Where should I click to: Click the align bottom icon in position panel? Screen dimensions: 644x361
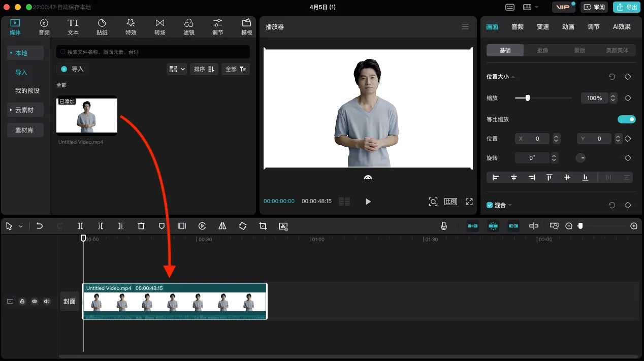tap(585, 177)
